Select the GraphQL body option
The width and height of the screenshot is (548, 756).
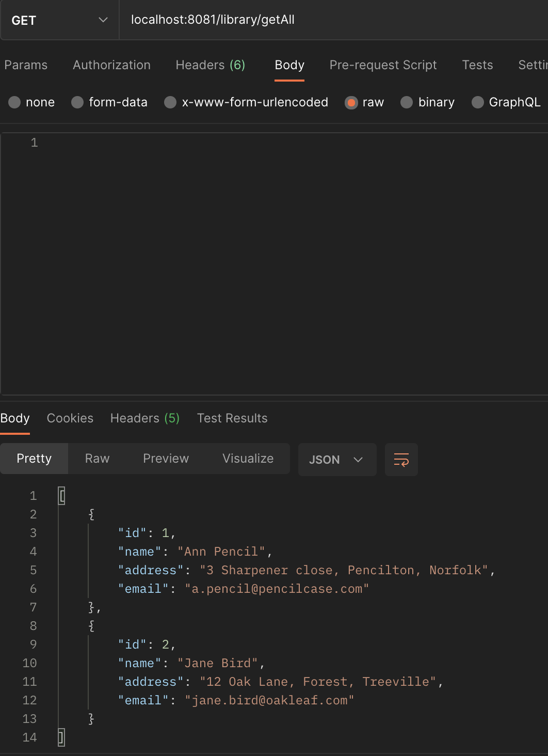[x=506, y=102]
